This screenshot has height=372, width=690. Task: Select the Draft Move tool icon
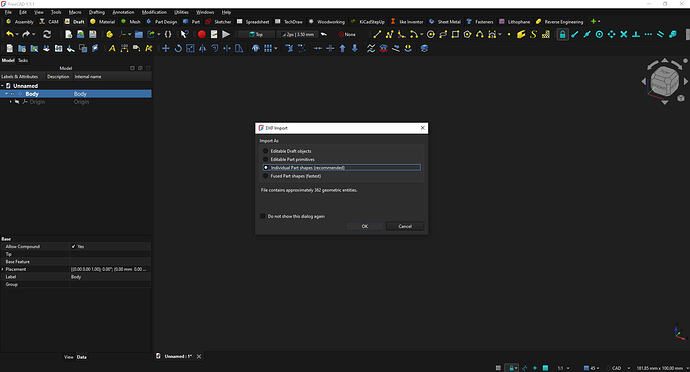165,48
